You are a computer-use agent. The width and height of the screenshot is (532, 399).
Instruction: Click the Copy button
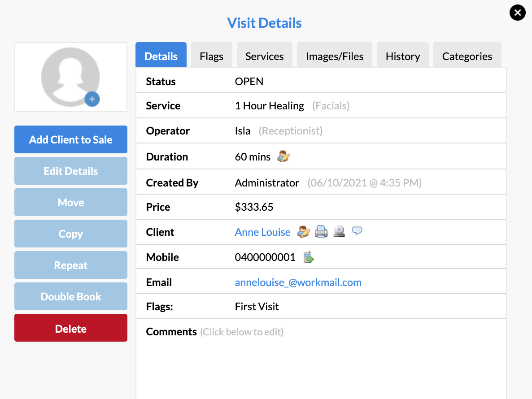pos(71,234)
